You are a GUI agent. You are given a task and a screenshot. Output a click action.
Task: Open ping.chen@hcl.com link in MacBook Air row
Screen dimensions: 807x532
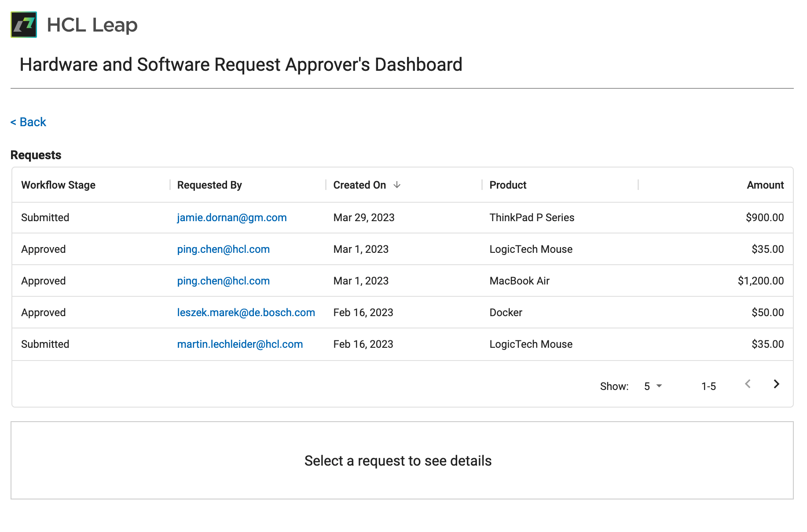click(x=224, y=281)
